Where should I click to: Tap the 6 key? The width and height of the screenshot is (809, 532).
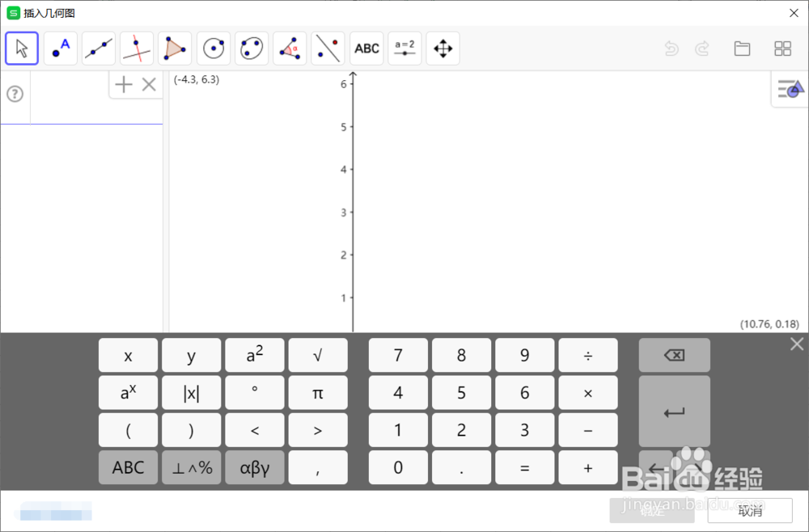tap(525, 393)
